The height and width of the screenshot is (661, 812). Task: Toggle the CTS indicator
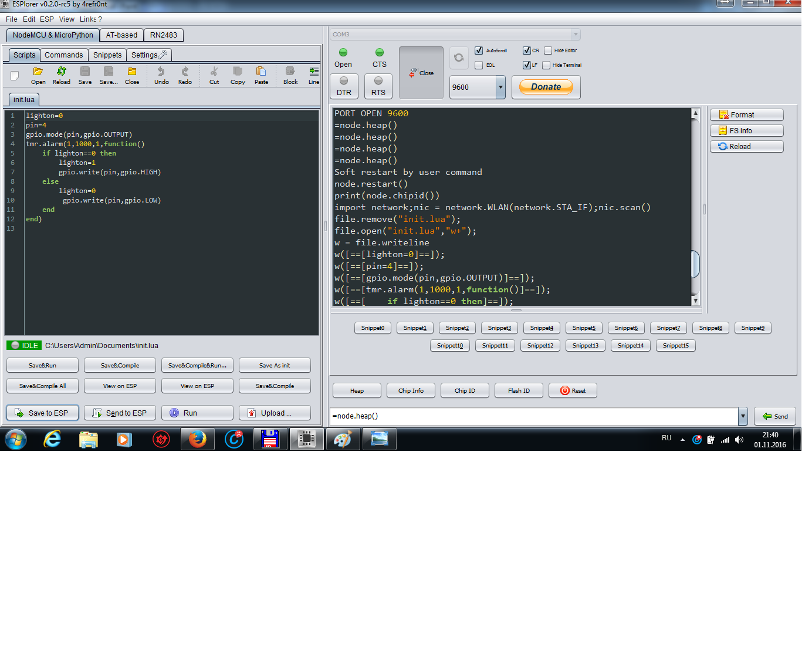pos(380,58)
